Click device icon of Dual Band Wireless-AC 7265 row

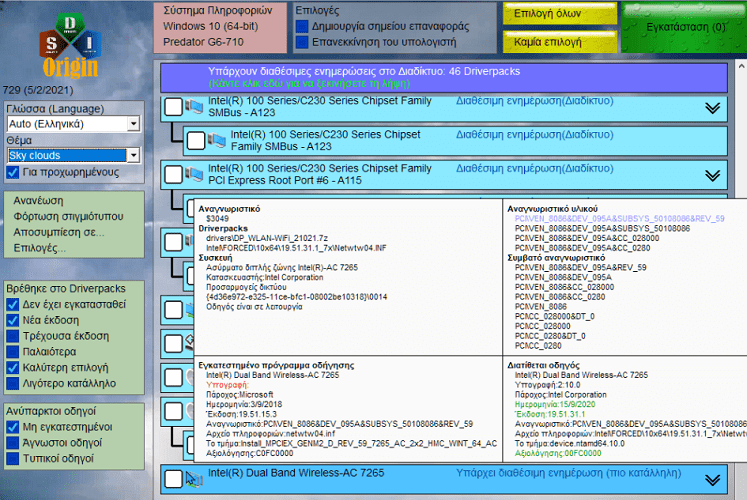coord(194,479)
